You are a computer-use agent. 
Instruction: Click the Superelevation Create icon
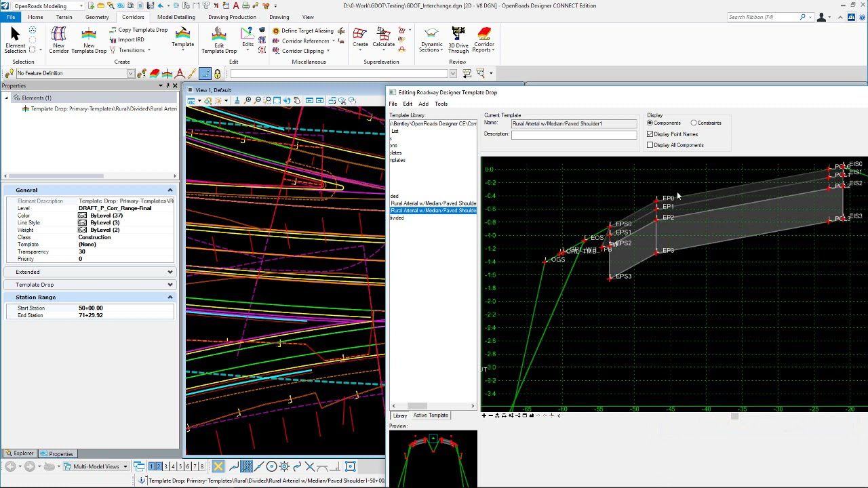tap(360, 38)
